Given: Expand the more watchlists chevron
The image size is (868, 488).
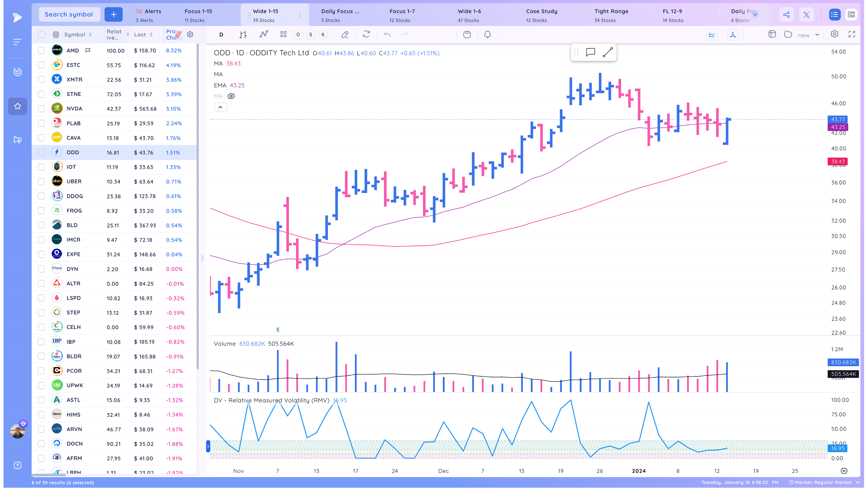Looking at the screenshot, I should [755, 15].
